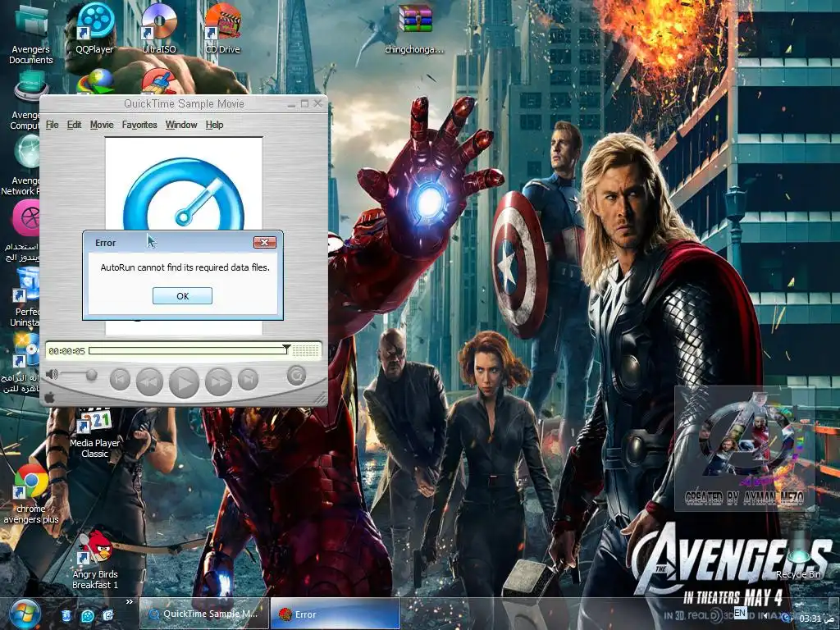Click the QuickTime audio level meter
Screen dimensions: 840x630
(x=305, y=351)
